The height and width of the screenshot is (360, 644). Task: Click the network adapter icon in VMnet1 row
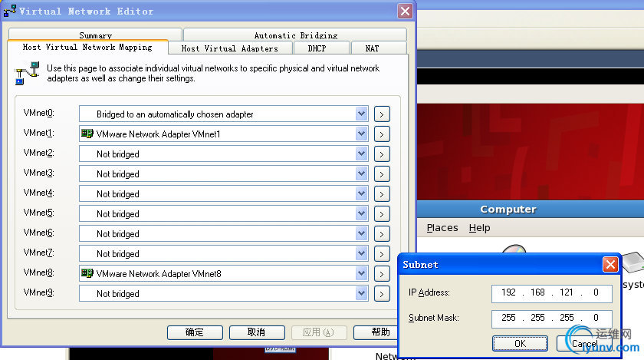point(87,134)
